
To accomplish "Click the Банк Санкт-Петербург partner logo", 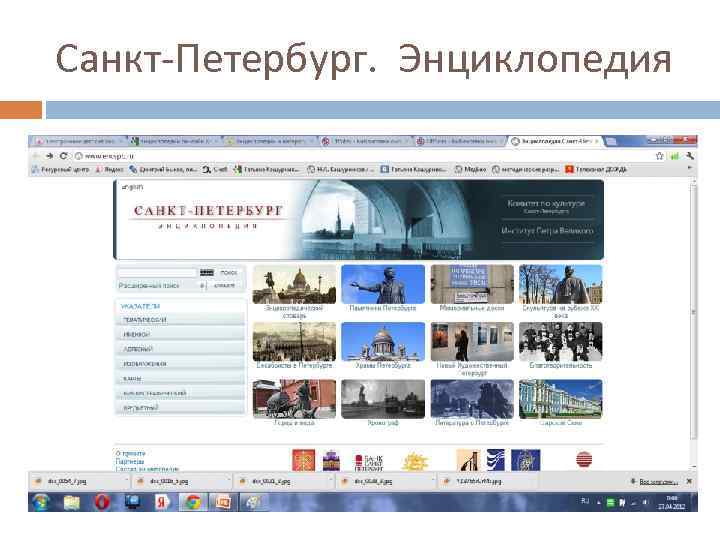I will pyautogui.click(x=369, y=463).
